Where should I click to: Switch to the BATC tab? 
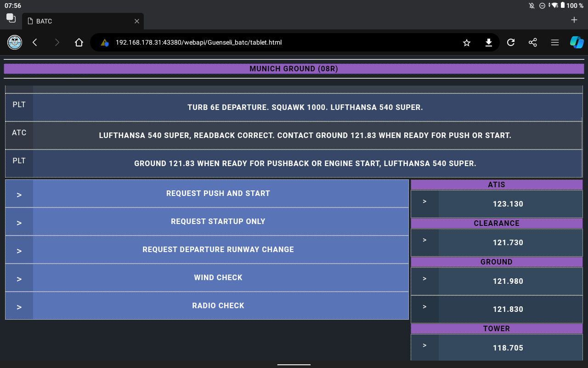pyautogui.click(x=83, y=21)
